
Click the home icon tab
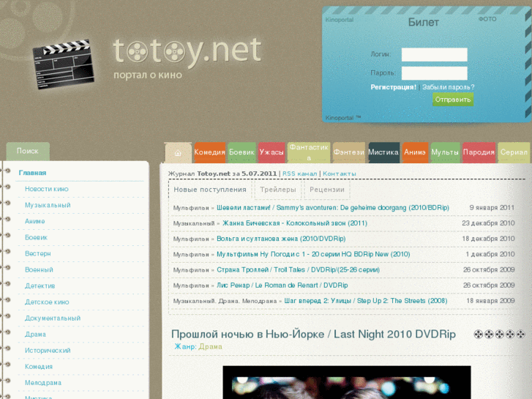click(x=178, y=153)
